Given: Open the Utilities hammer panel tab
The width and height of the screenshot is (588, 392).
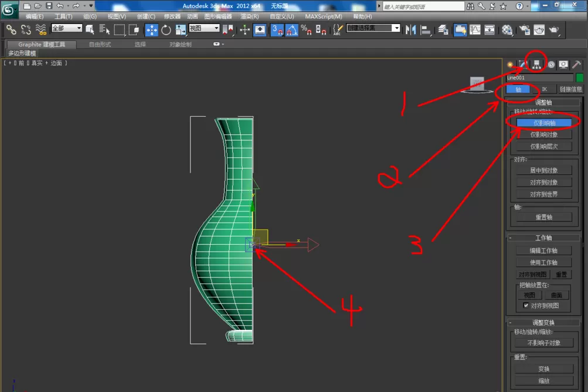Looking at the screenshot, I should [x=576, y=65].
